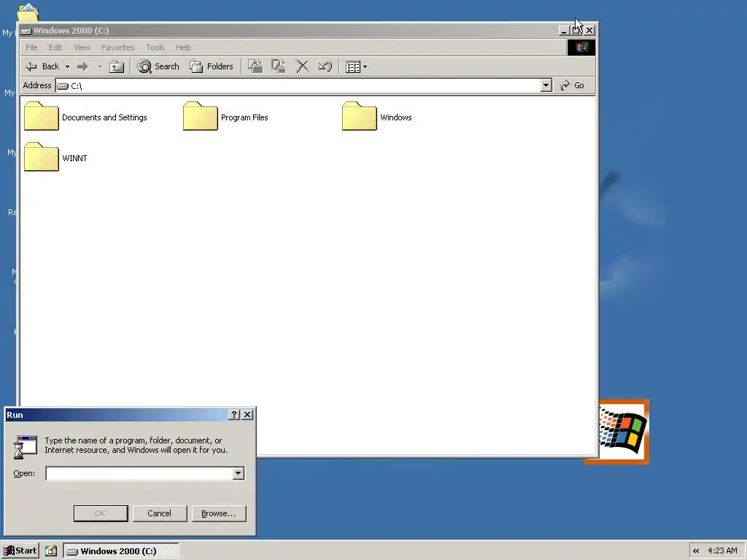This screenshot has height=560, width=747.
Task: Select the Windows folder icon
Action: coord(360,116)
